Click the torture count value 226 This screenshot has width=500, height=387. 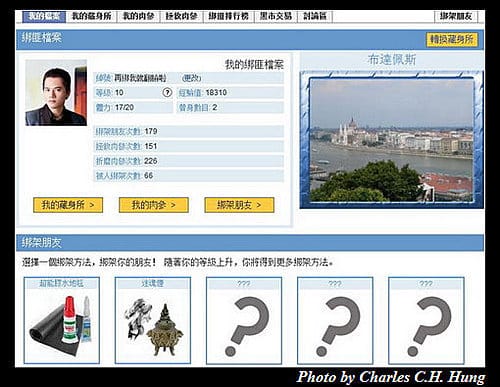click(x=151, y=161)
